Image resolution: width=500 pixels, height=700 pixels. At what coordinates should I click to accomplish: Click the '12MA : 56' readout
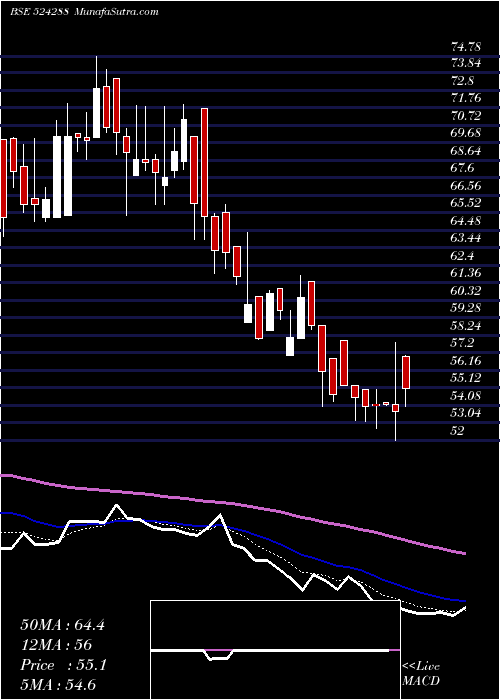(x=56, y=645)
